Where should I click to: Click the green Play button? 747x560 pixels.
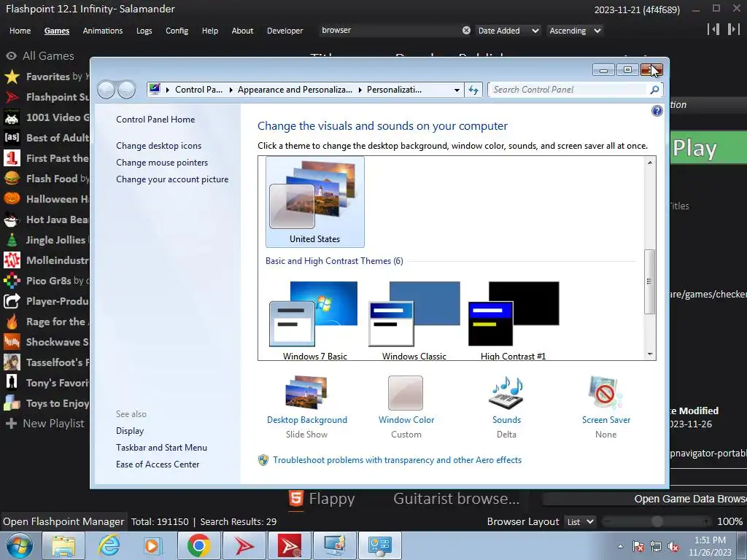[708, 149]
